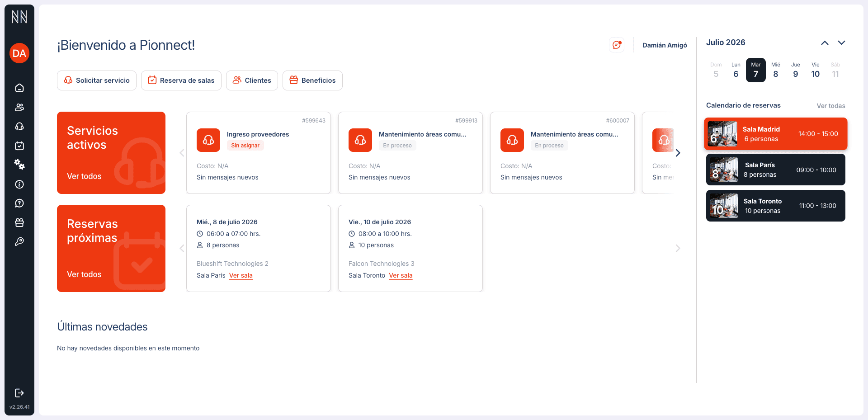The height and width of the screenshot is (420, 868).
Task: Open the info circle icon in sidebar
Action: (19, 184)
